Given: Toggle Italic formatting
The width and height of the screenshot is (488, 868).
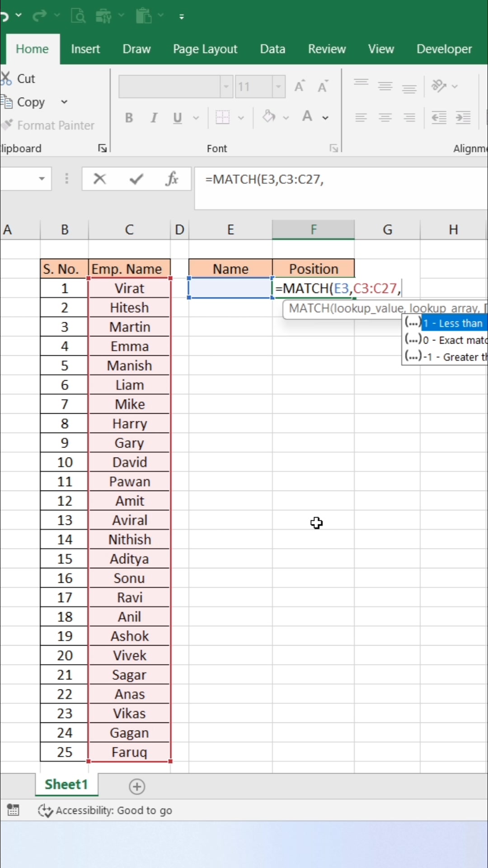Looking at the screenshot, I should point(154,118).
